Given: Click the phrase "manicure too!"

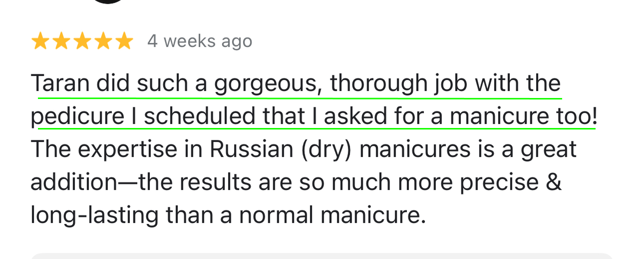Looking at the screenshot, I should coord(523,117).
